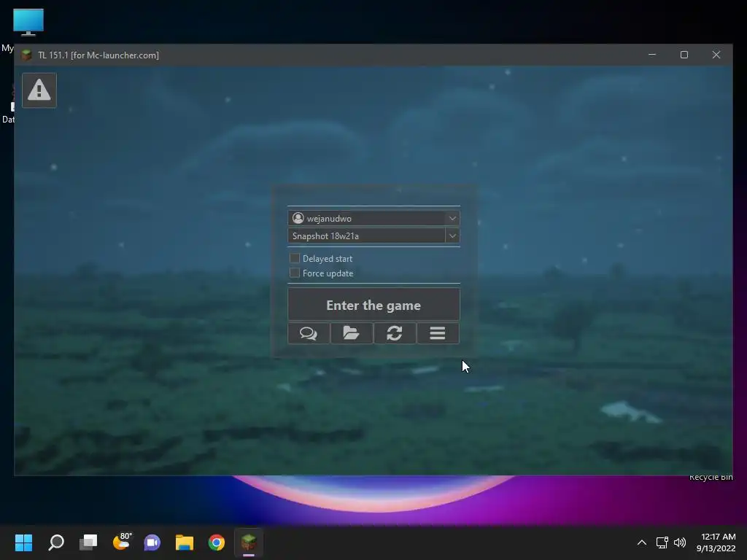Open taskbar Search magnifier
Viewport: 747px width, 560px height.
pos(56,542)
